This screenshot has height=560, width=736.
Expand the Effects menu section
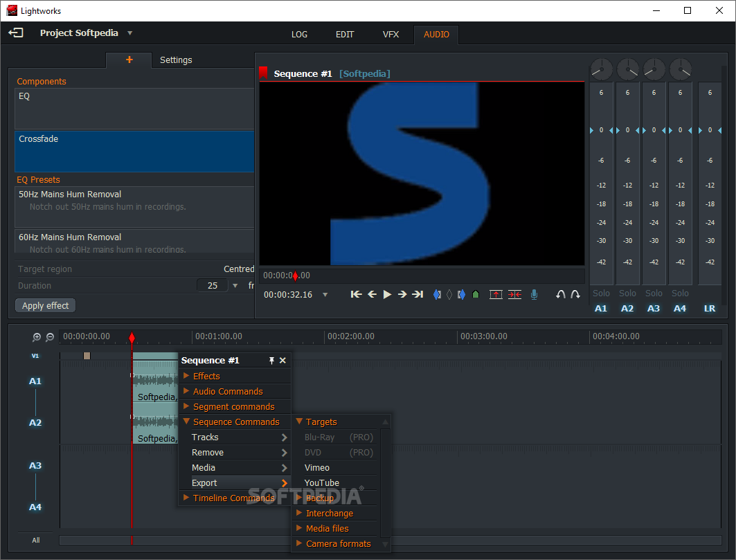pos(235,376)
